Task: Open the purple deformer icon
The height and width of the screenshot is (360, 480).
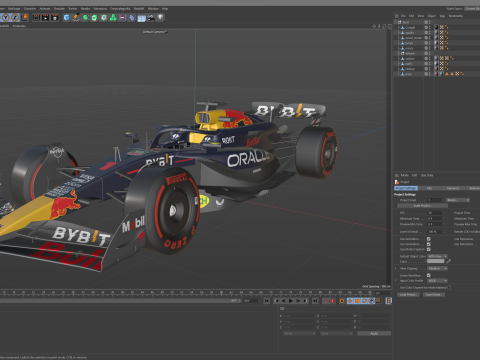Action: pos(122,18)
